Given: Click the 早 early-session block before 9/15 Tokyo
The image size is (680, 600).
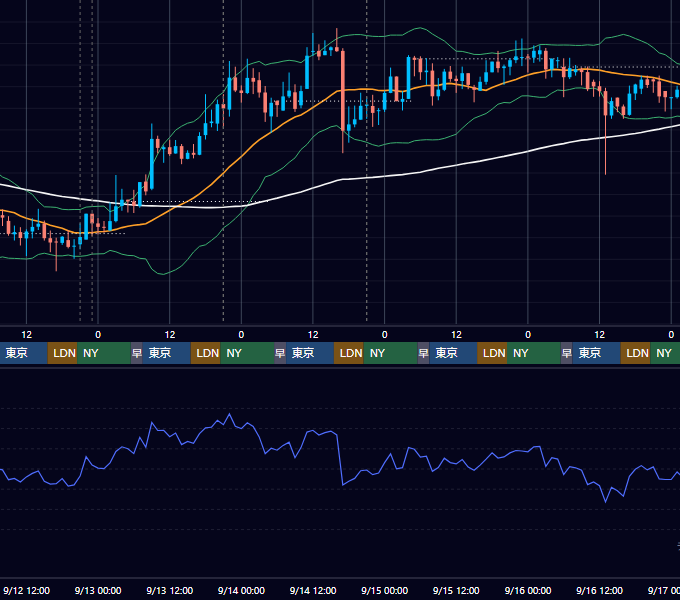Looking at the screenshot, I should click(x=423, y=353).
